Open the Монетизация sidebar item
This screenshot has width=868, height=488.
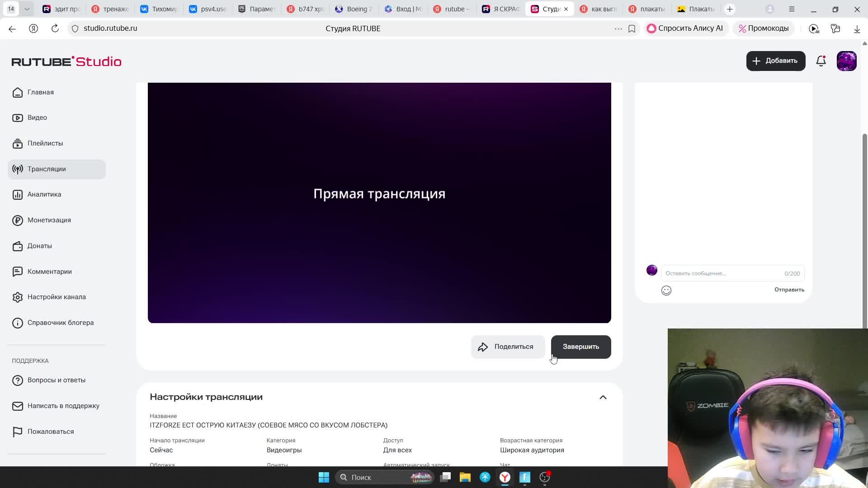pos(49,220)
